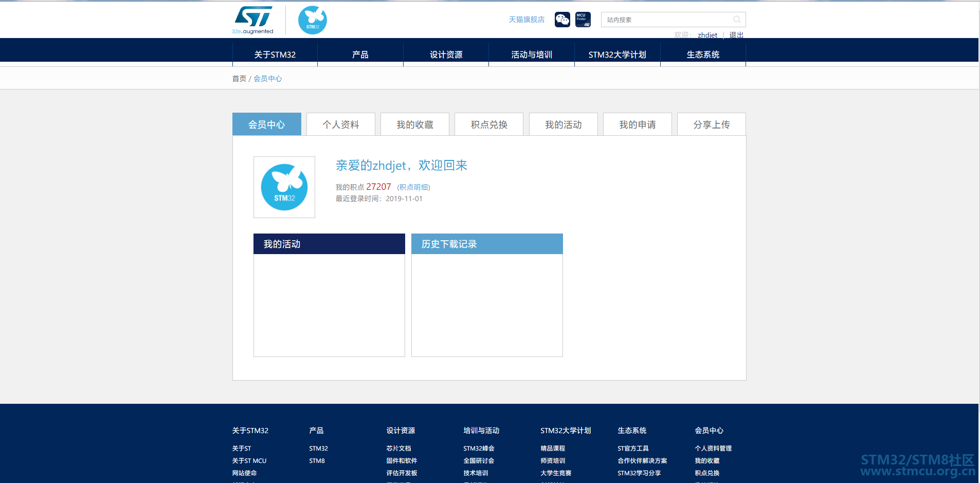This screenshot has width=980, height=483.
Task: Click the zhdjet username in the header
Action: coord(707,35)
